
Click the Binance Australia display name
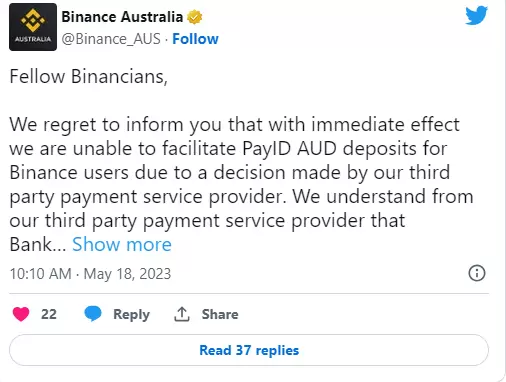click(122, 17)
